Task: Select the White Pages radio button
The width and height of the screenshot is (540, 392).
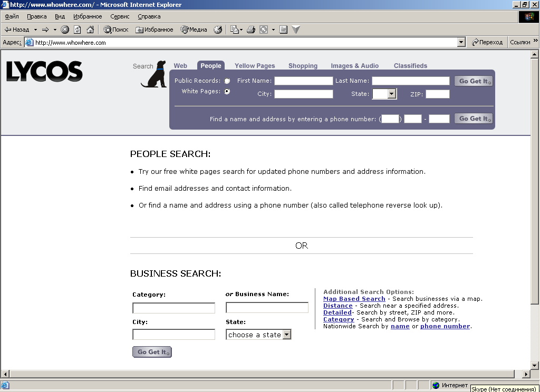Action: 227,92
